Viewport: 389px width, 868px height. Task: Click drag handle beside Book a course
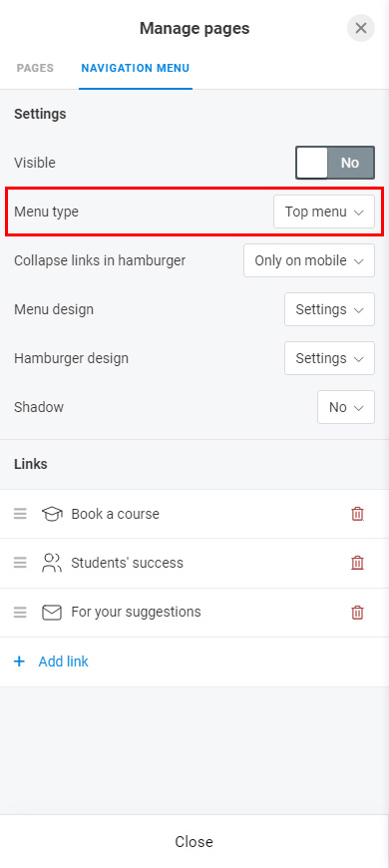click(21, 514)
